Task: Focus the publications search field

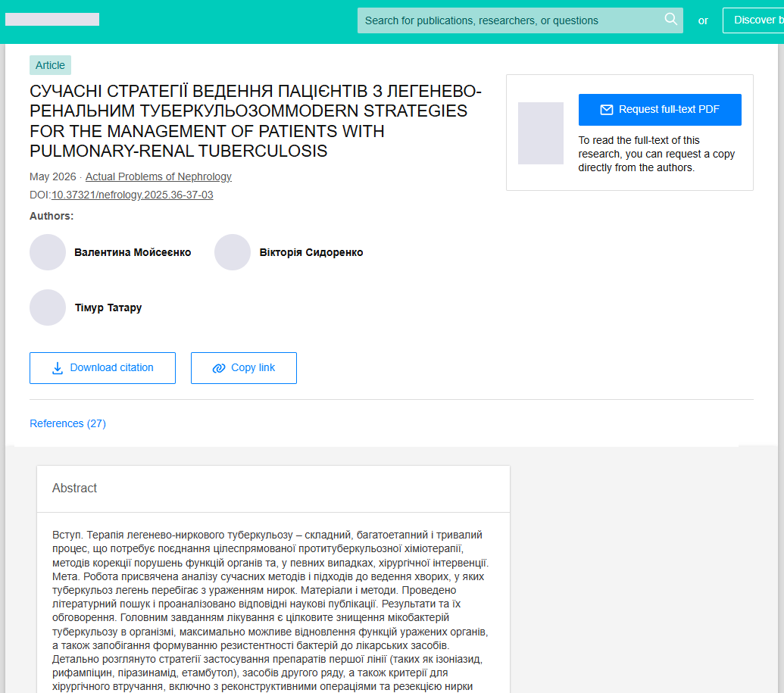Action: 520,20
